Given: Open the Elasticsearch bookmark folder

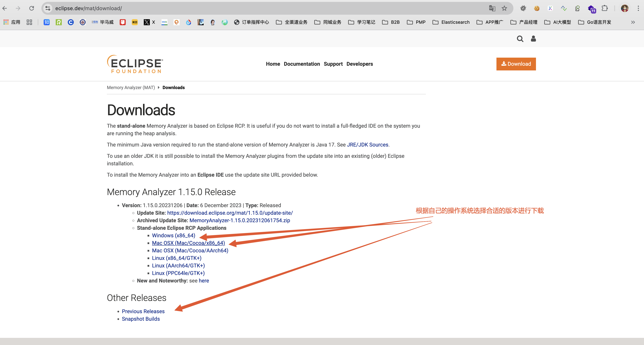Looking at the screenshot, I should click(x=451, y=22).
